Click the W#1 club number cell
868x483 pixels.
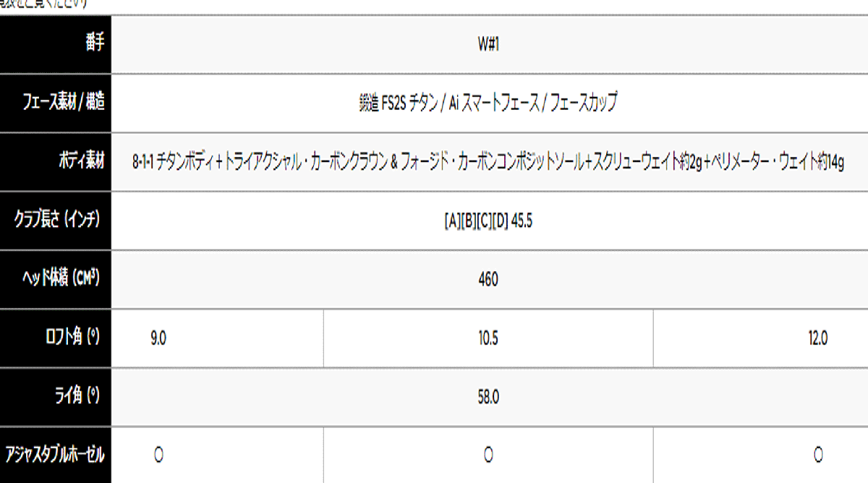point(488,44)
